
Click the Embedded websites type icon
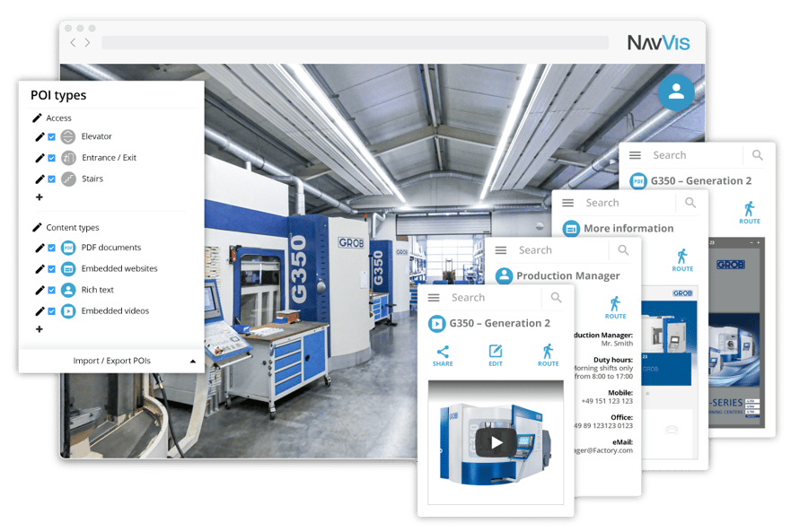(68, 269)
